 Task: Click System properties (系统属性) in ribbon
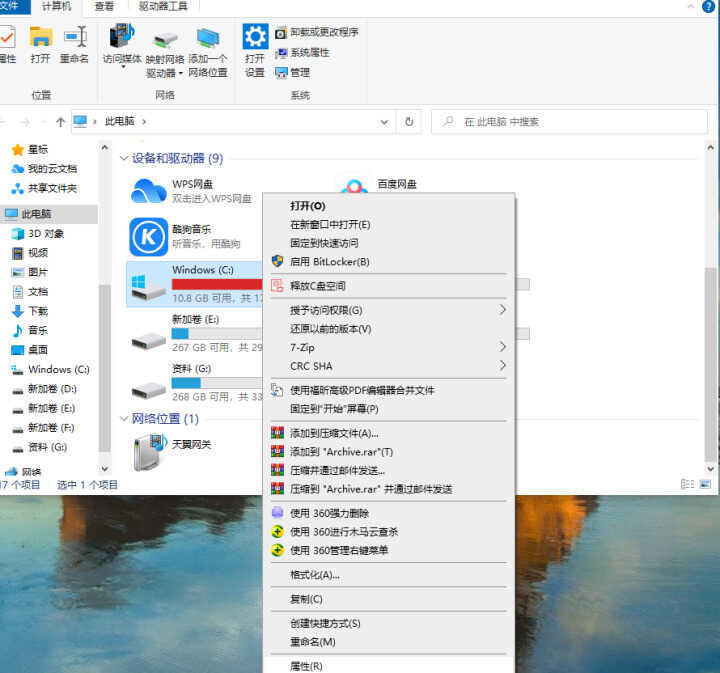coord(302,53)
